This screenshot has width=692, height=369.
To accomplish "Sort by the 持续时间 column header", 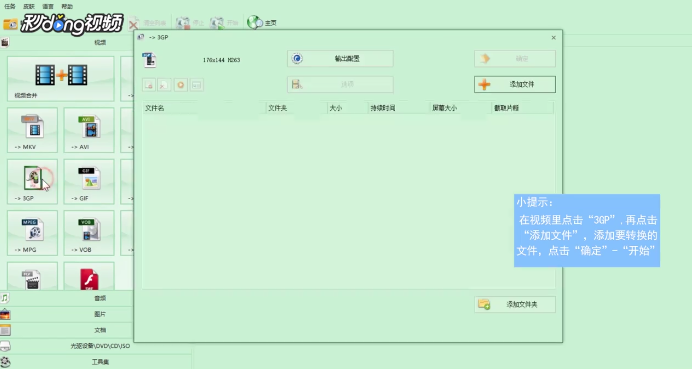I will 399,108.
